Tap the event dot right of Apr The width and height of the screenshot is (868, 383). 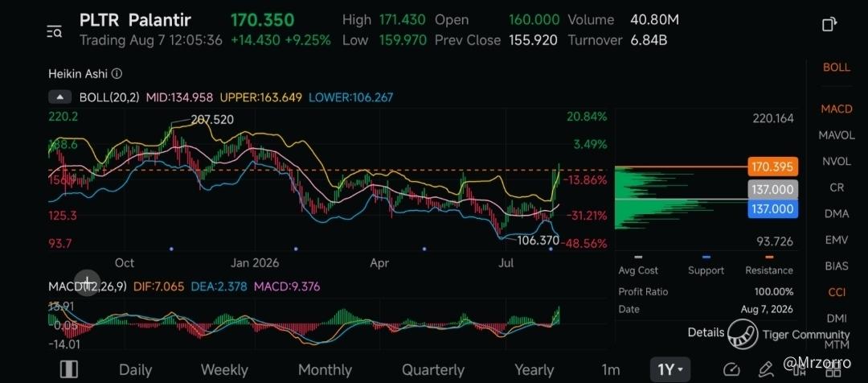tap(424, 249)
